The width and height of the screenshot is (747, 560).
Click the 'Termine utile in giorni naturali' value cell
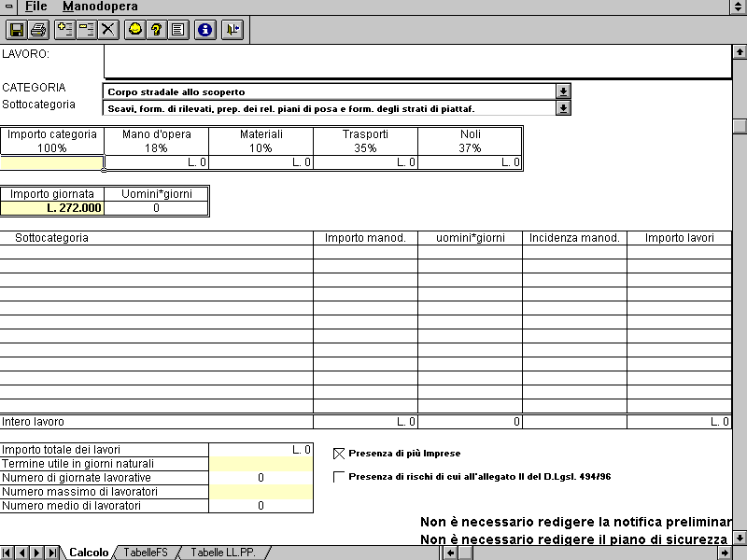[x=261, y=464]
